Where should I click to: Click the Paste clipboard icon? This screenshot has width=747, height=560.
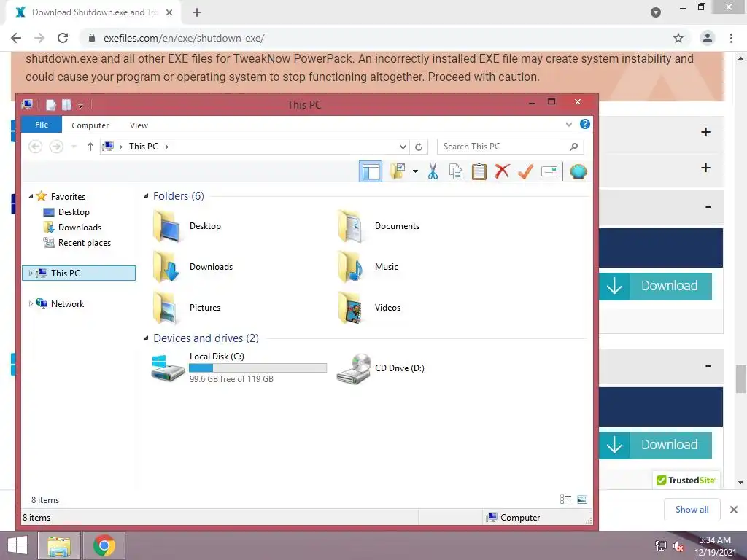pyautogui.click(x=479, y=171)
